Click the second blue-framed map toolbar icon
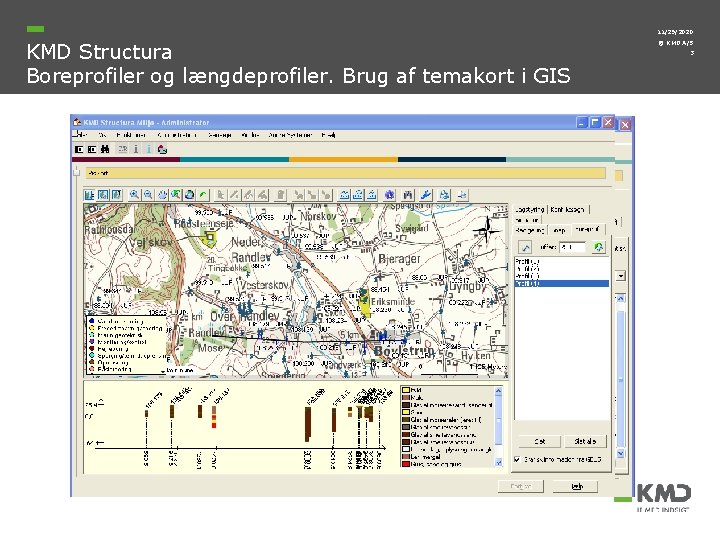This screenshot has height=540, width=720. coord(103,195)
